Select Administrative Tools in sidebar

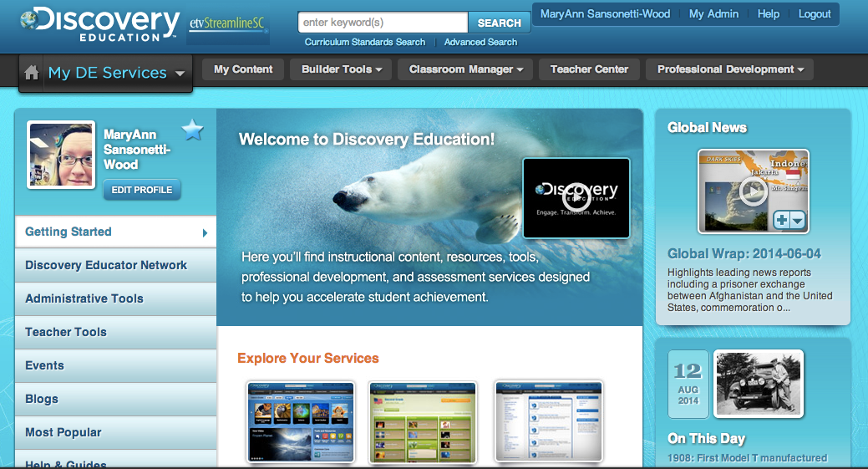pos(115,298)
